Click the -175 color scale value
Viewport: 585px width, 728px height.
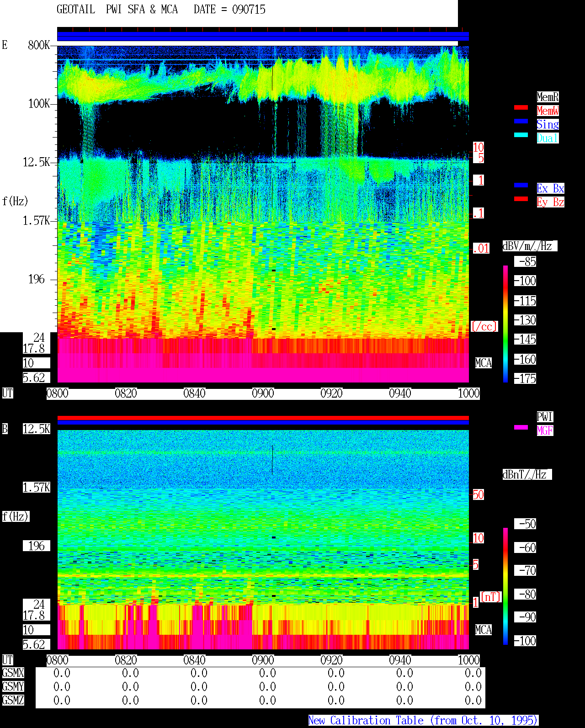click(x=526, y=378)
